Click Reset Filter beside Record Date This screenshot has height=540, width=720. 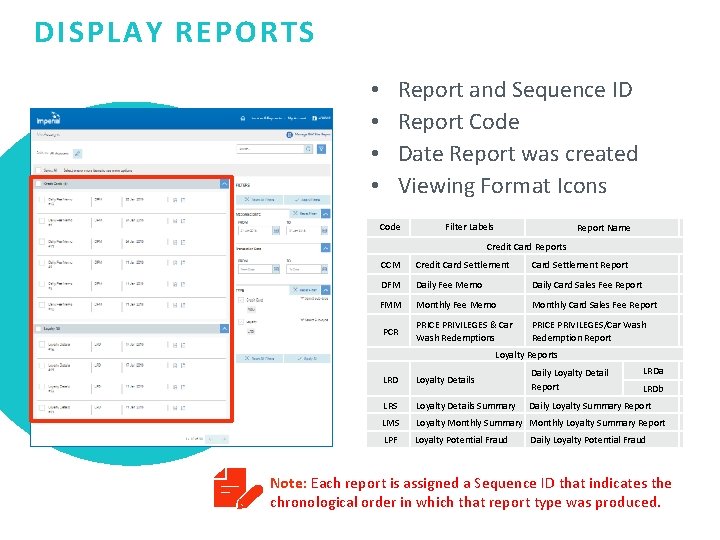click(305, 214)
